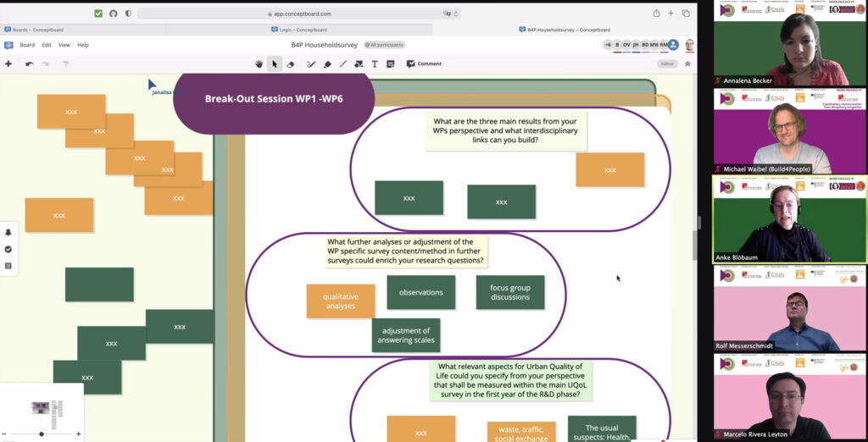
Task: Click the app.conceptboard.com address field
Action: click(x=299, y=14)
